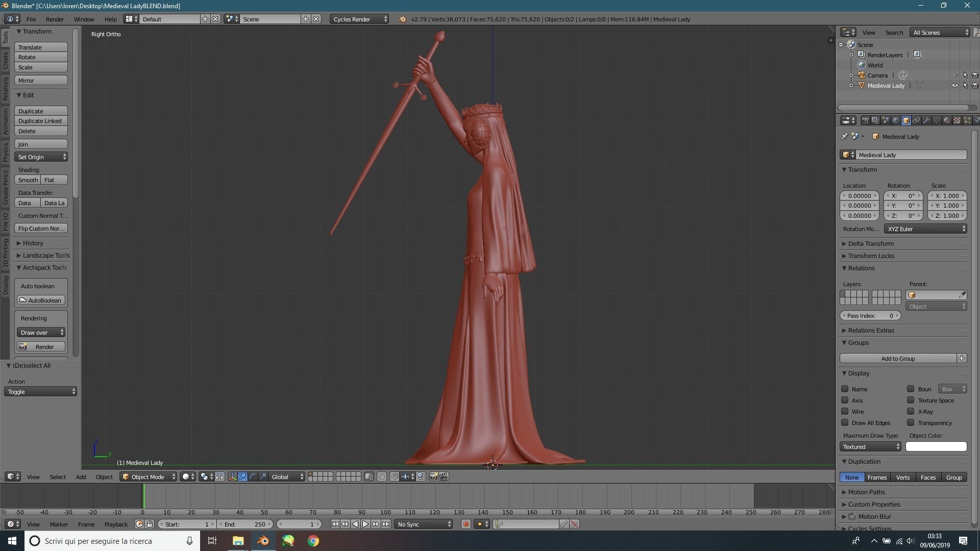
Task: Play the animation forward
Action: tap(365, 524)
